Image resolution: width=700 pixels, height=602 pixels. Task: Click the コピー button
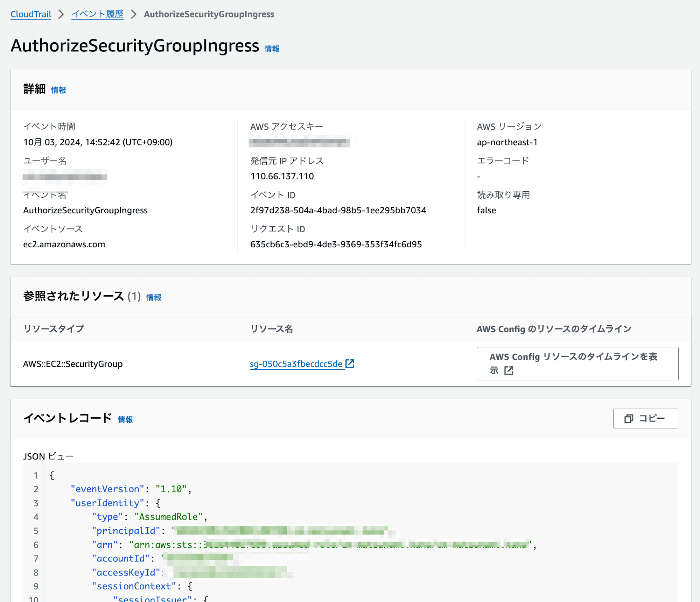coord(645,418)
